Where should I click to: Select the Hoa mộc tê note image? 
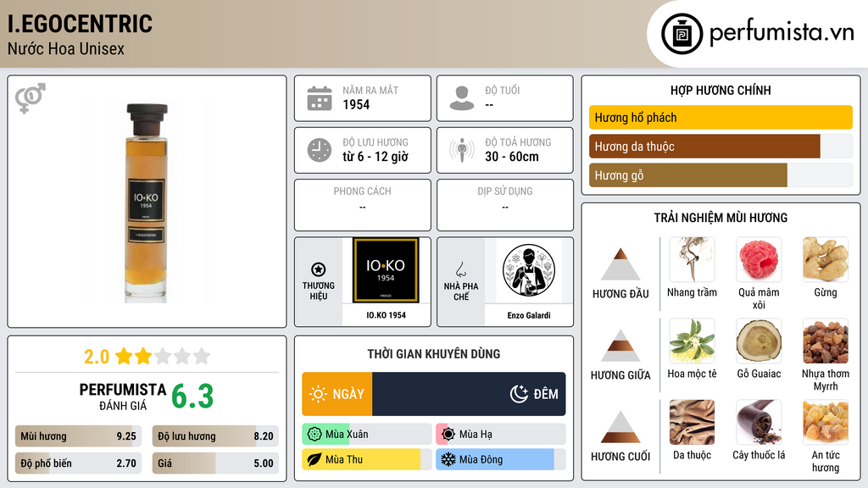[692, 341]
